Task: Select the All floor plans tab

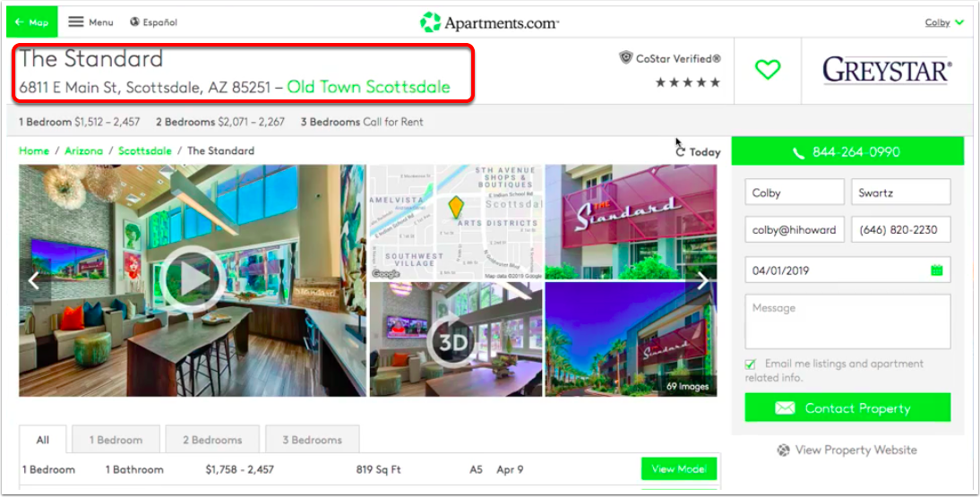Action: click(x=42, y=440)
